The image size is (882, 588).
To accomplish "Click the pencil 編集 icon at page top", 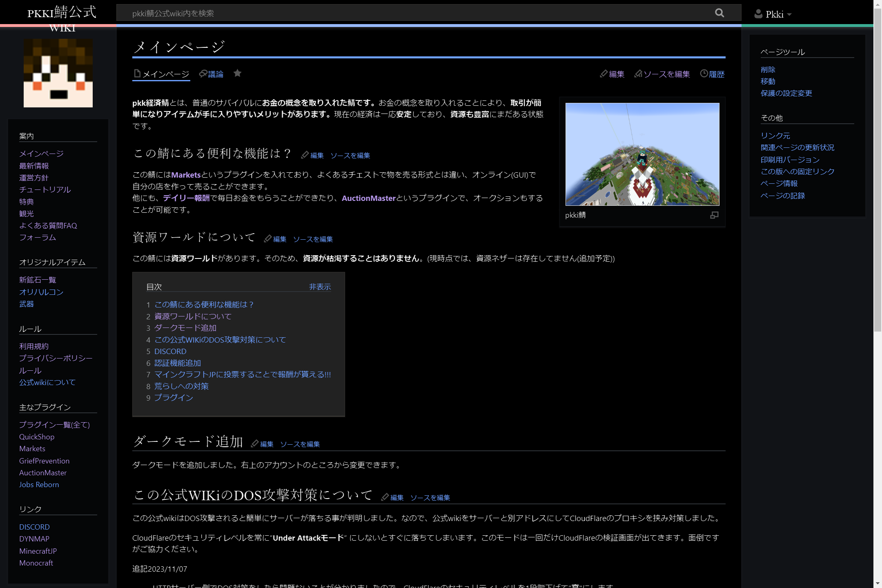I will pyautogui.click(x=604, y=74).
